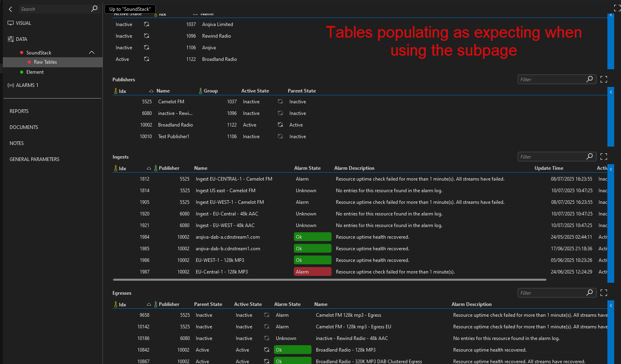Toggle active state icon for Arqiva Limited

[x=147, y=24]
